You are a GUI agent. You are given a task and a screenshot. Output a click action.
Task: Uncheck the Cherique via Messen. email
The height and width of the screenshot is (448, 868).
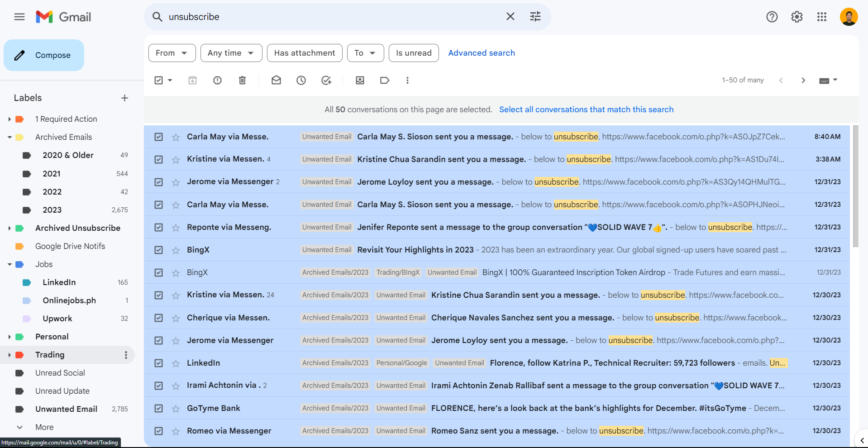tap(159, 318)
